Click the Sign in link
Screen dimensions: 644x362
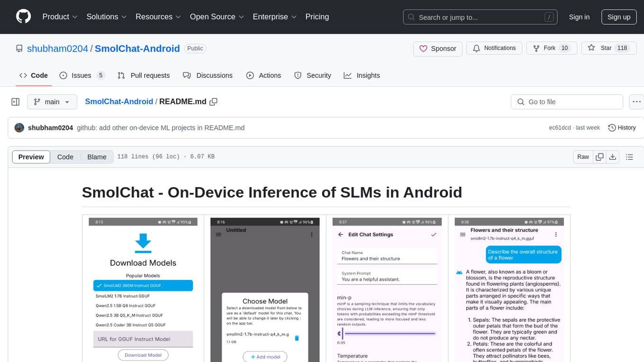579,17
